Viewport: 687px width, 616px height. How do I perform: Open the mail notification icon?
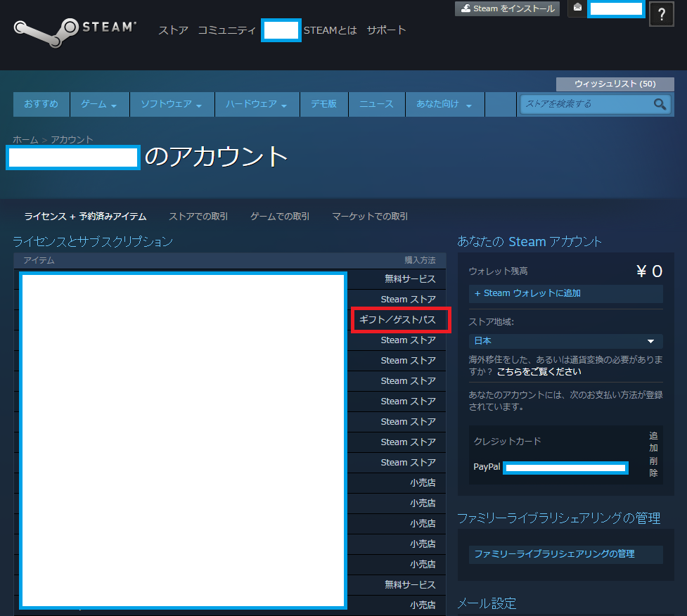tap(577, 8)
